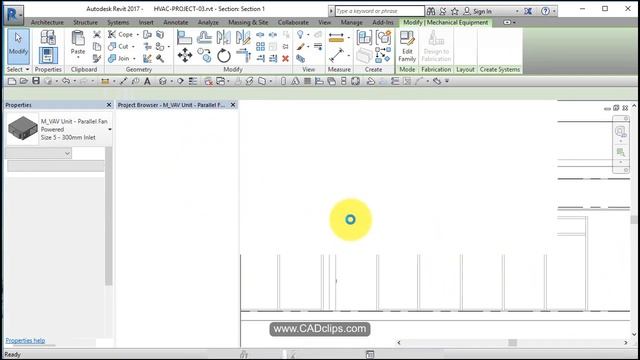Viewport: 640px width, 360px height.
Task: Switch to the Massing & Site tab
Action: [x=248, y=22]
